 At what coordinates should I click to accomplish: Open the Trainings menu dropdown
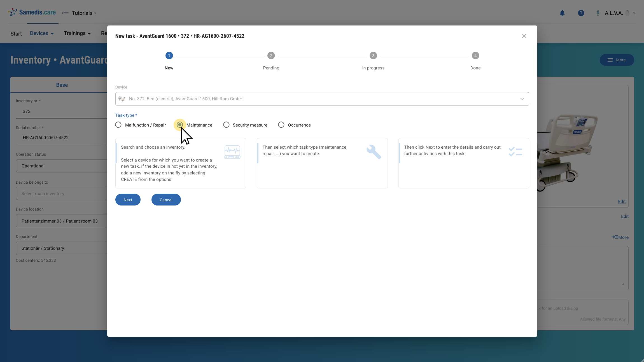(x=77, y=33)
